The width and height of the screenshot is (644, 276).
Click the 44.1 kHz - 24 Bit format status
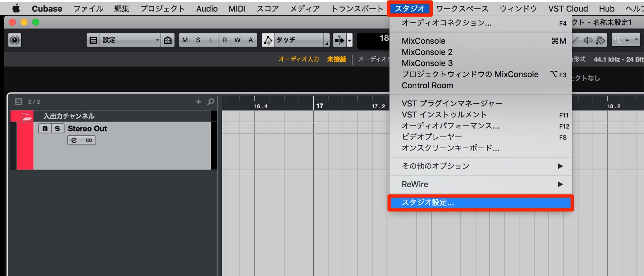pos(618,59)
